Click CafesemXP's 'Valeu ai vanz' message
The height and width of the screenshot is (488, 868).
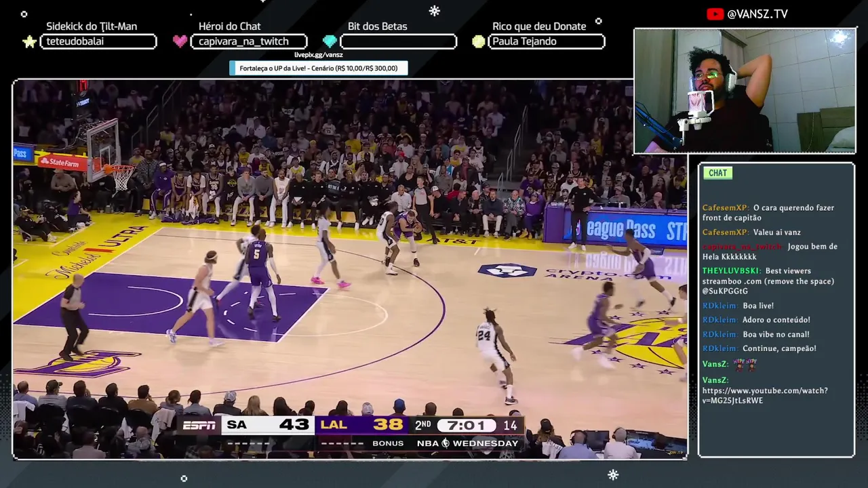[x=752, y=232]
